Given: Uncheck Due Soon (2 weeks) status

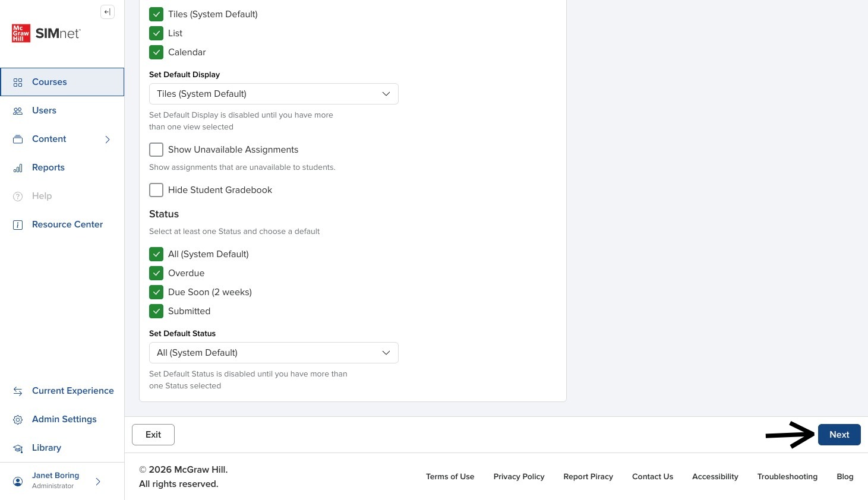Looking at the screenshot, I should tap(156, 292).
